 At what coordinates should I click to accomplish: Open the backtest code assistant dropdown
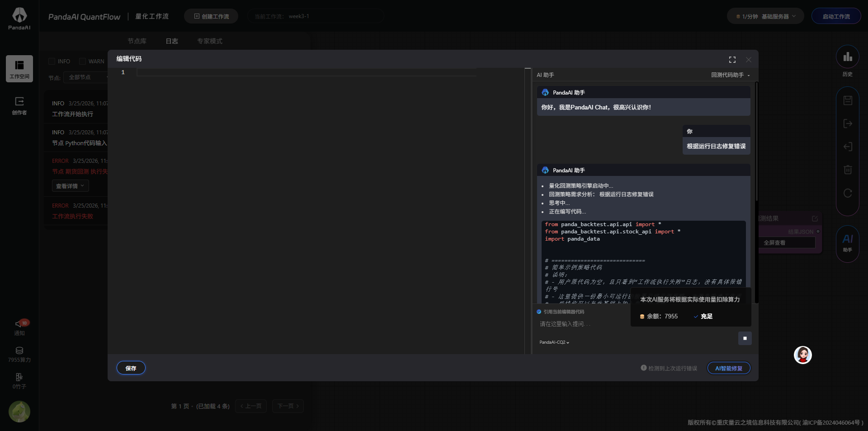[730, 75]
